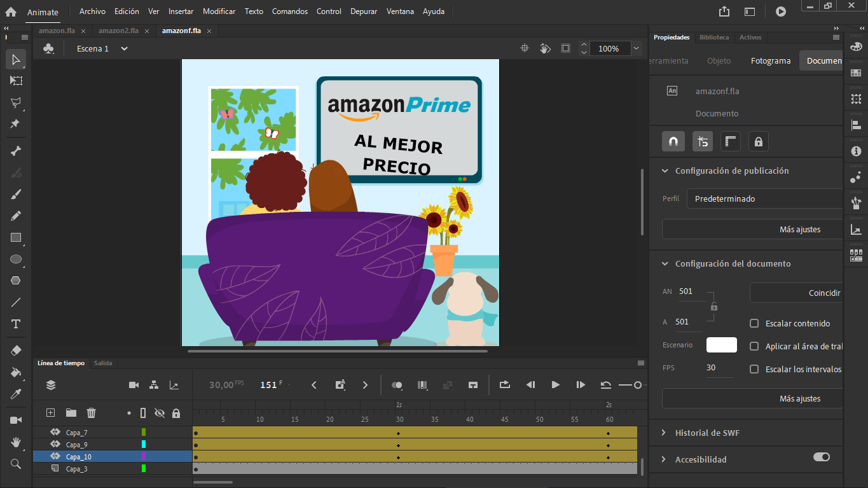Viewport: 868px width, 488px height.
Task: Click the new layer plus icon
Action: pyautogui.click(x=51, y=413)
